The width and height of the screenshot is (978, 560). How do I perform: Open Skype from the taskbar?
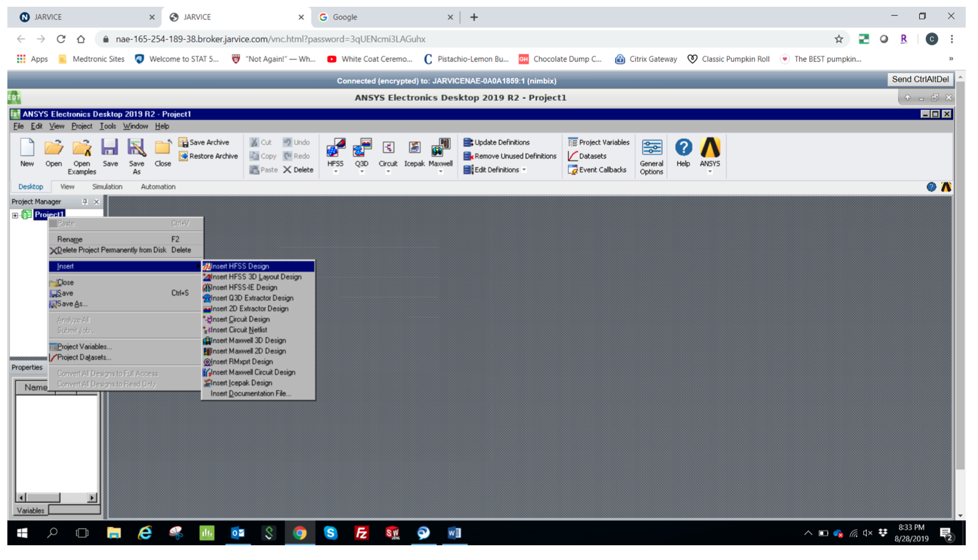point(331,533)
